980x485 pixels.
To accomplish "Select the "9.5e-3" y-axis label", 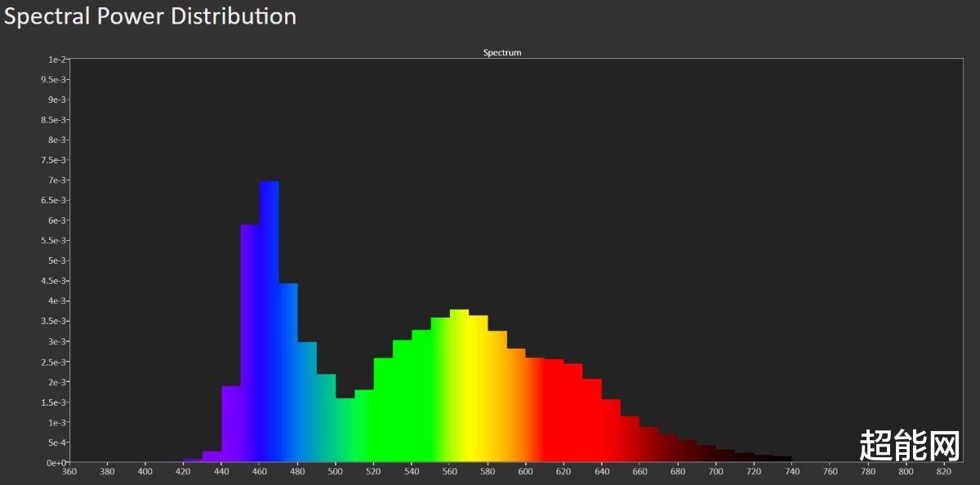I will [x=53, y=80].
